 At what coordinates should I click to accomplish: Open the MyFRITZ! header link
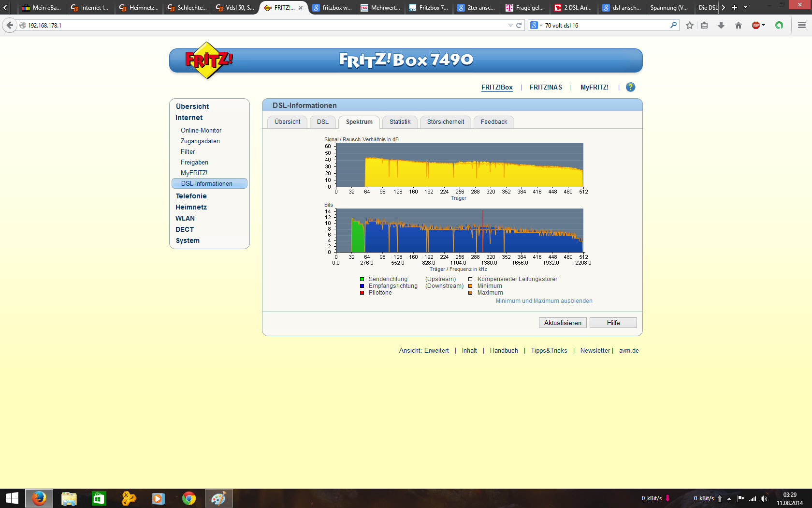pyautogui.click(x=594, y=87)
